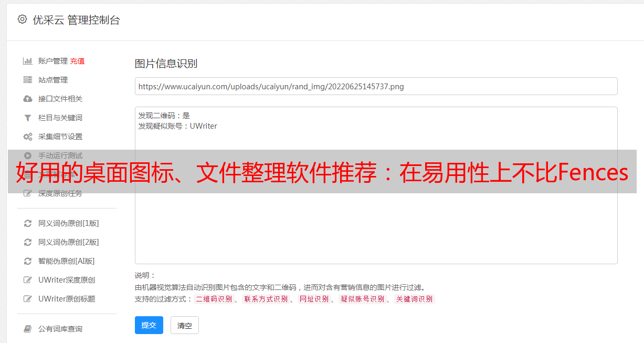Click the edit icon for UWriter原创标题
This screenshot has width=644, height=343.
pos(28,299)
